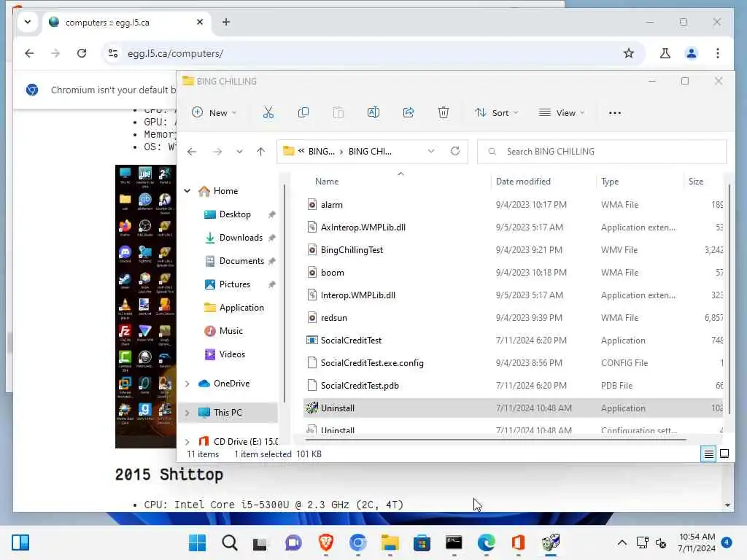The height and width of the screenshot is (560, 747).
Task: Open recent locations dropdown arrow
Action: click(x=239, y=152)
